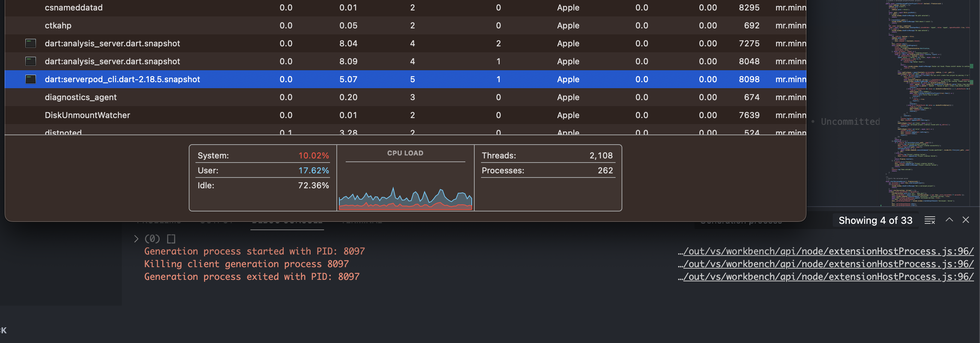
Task: Click the mr.minn user cell in ctkahp row
Action: pos(791,25)
